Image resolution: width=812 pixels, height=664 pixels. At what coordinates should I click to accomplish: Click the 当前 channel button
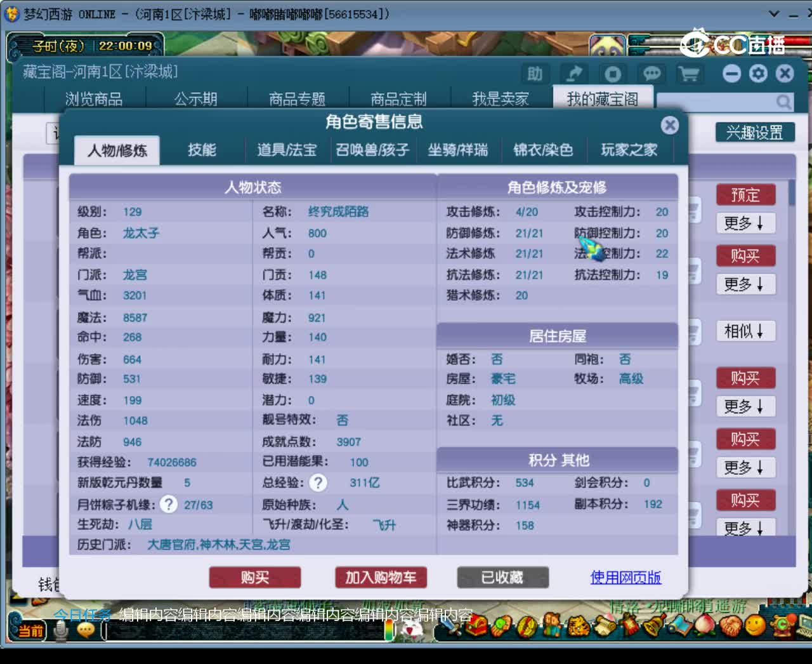[x=29, y=630]
